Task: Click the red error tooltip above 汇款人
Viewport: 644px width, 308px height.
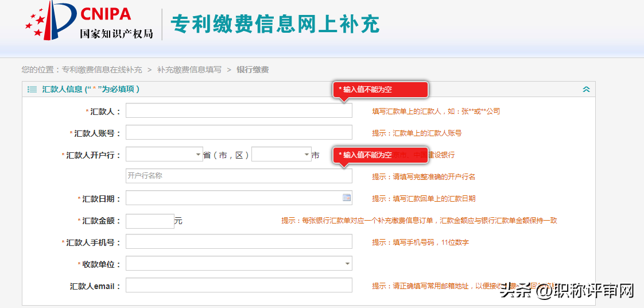Action: point(381,90)
